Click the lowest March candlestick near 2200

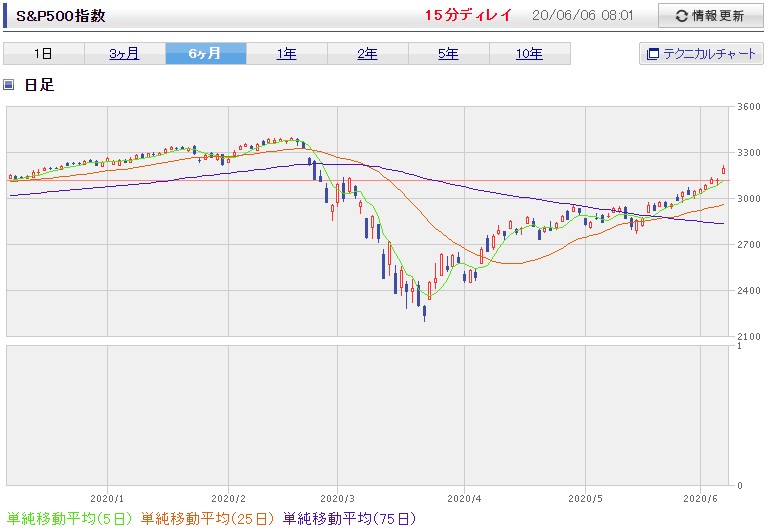[425, 312]
